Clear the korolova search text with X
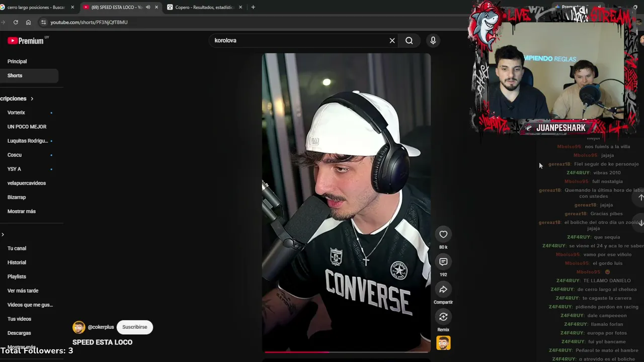644x362 pixels. [x=392, y=40]
